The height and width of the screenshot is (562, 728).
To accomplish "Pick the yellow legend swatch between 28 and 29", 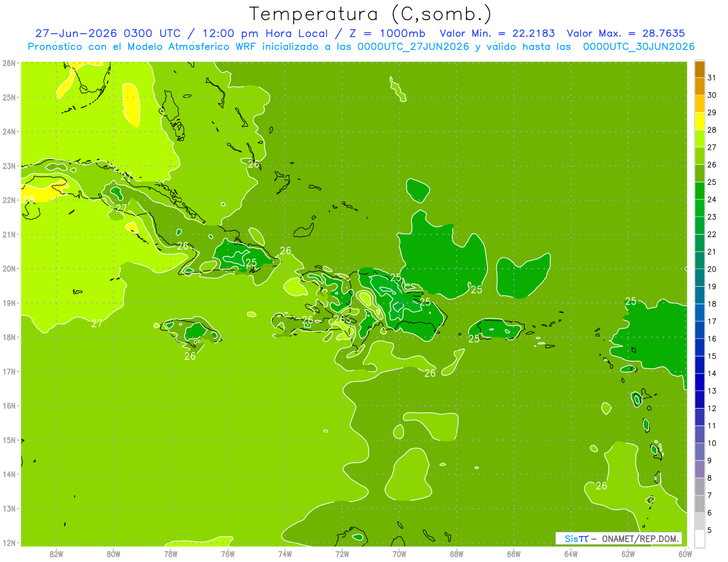I will tap(699, 121).
